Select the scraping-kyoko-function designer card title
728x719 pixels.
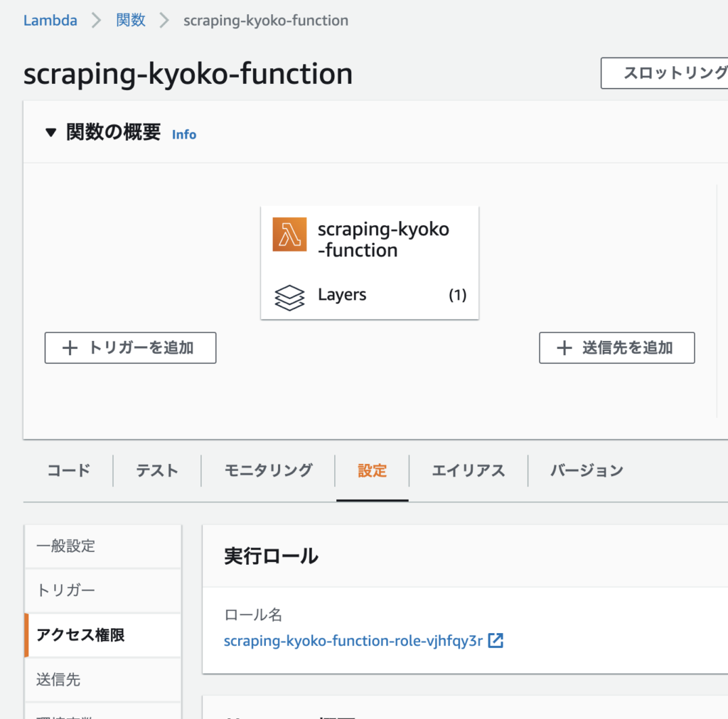383,239
